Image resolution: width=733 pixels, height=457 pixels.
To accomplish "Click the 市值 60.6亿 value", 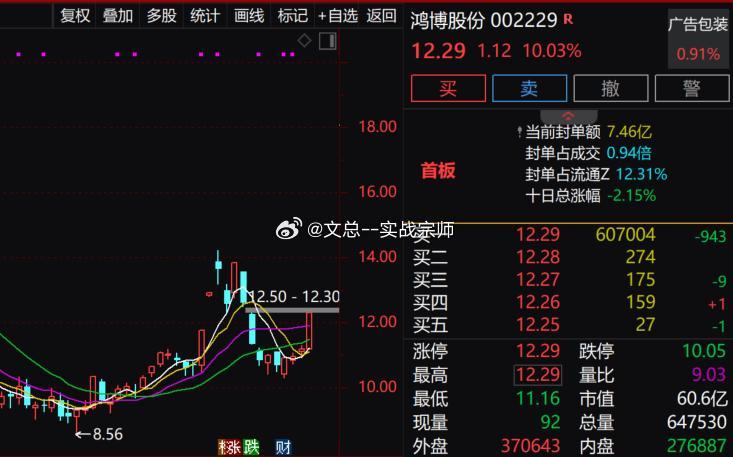I will pos(702,399).
